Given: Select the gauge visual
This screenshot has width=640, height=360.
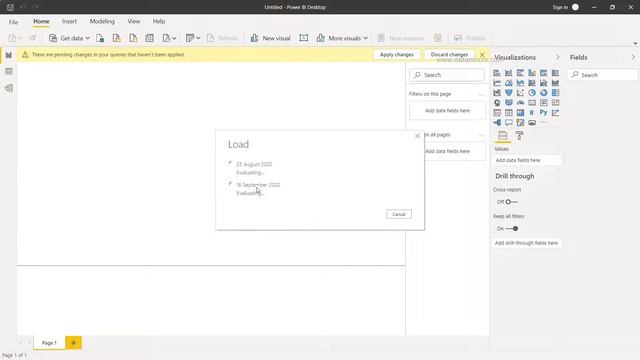Looking at the screenshot, I should point(520,103).
